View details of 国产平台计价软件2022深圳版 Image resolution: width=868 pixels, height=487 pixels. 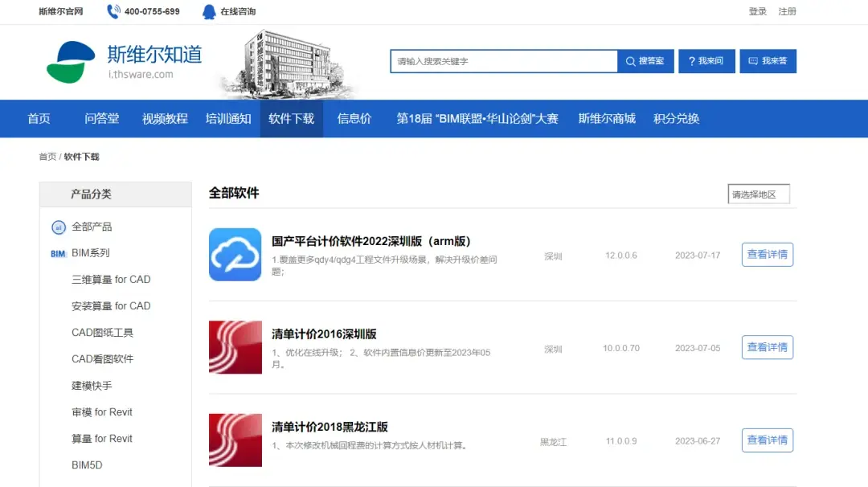pos(768,255)
